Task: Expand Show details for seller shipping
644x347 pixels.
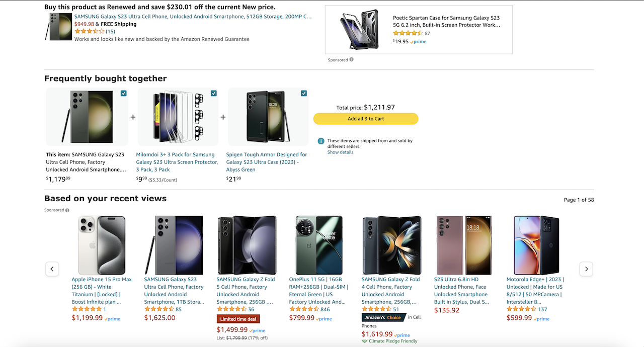Action: pos(340,152)
